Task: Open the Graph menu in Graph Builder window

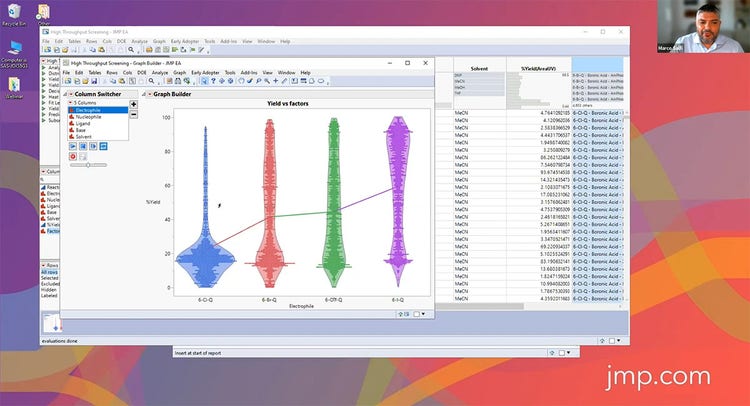Action: [x=179, y=73]
